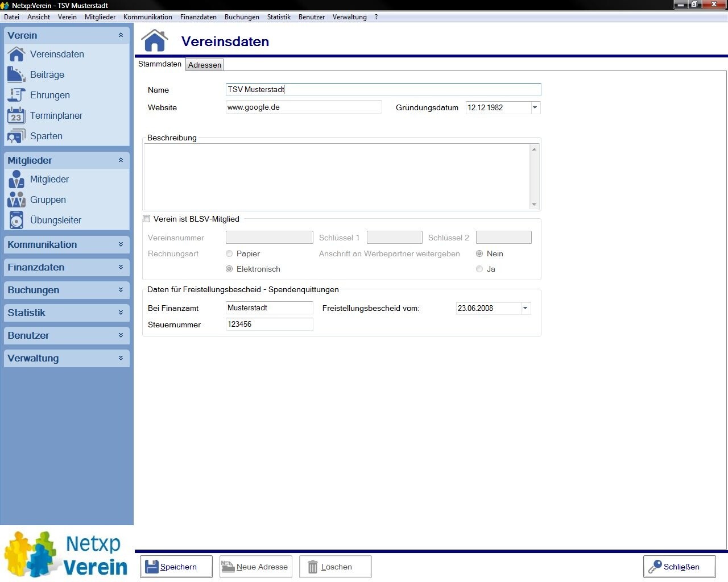Open the Finanzdaten menu in menu bar
The height and width of the screenshot is (582, 728).
point(198,17)
